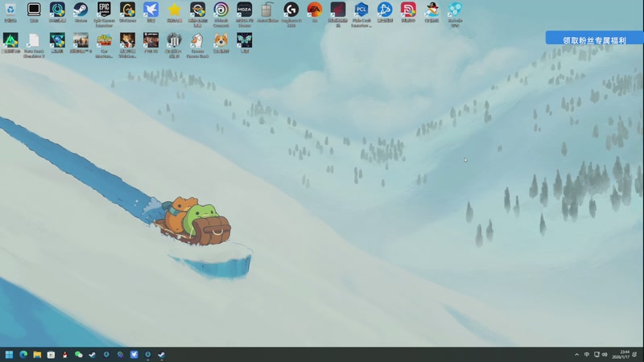Select the PCL Plain Craft Launcher shortcut

(361, 14)
